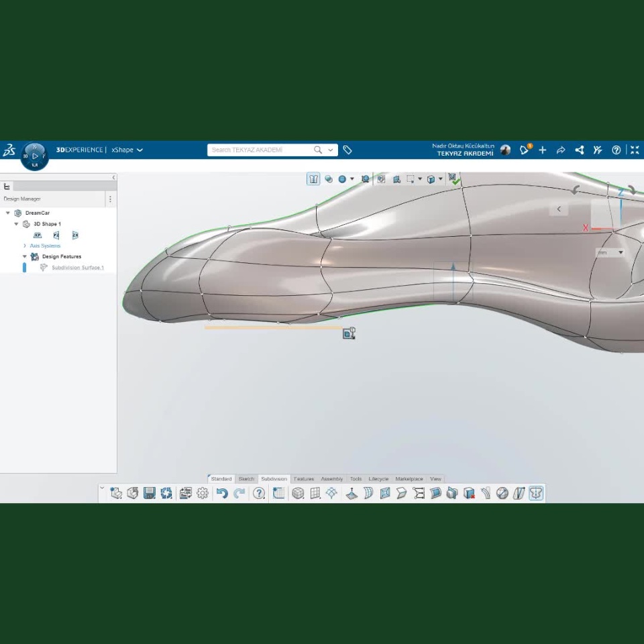Image resolution: width=644 pixels, height=644 pixels.
Task: Collapse the action bar chevron
Action: click(x=102, y=488)
